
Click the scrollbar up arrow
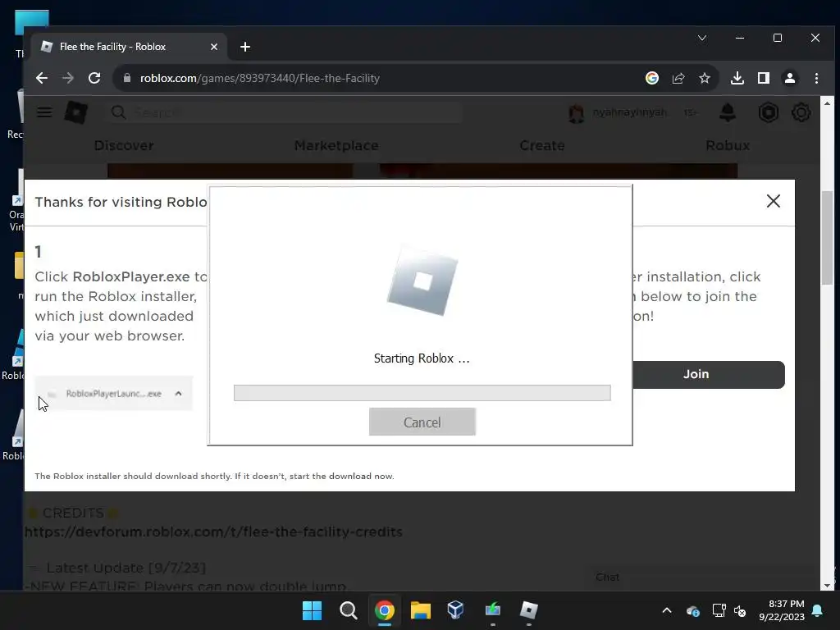click(x=827, y=103)
